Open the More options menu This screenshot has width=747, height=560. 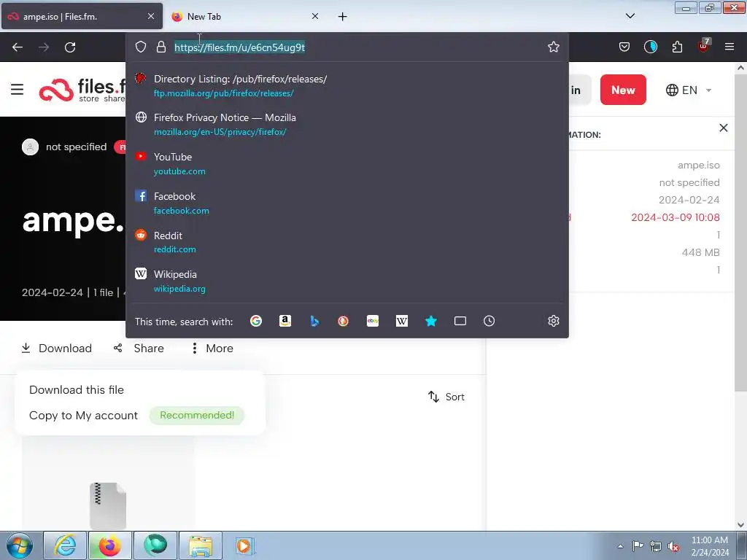click(212, 348)
